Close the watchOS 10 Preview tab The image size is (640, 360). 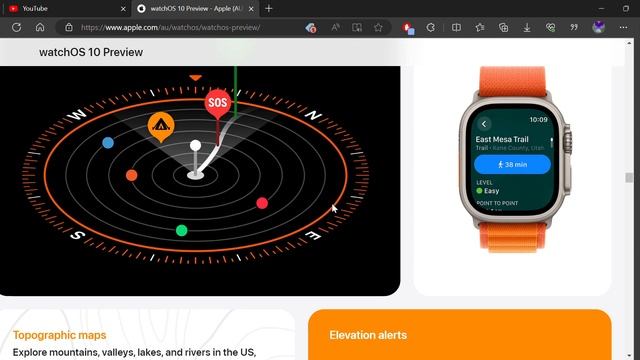(x=251, y=9)
